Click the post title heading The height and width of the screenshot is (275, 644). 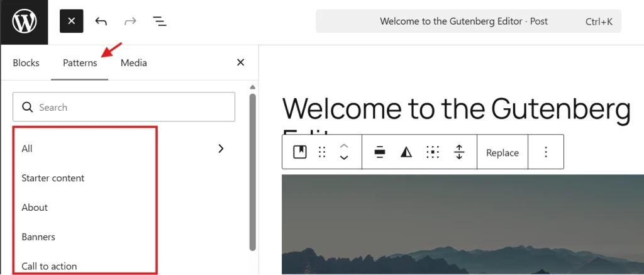pos(456,109)
